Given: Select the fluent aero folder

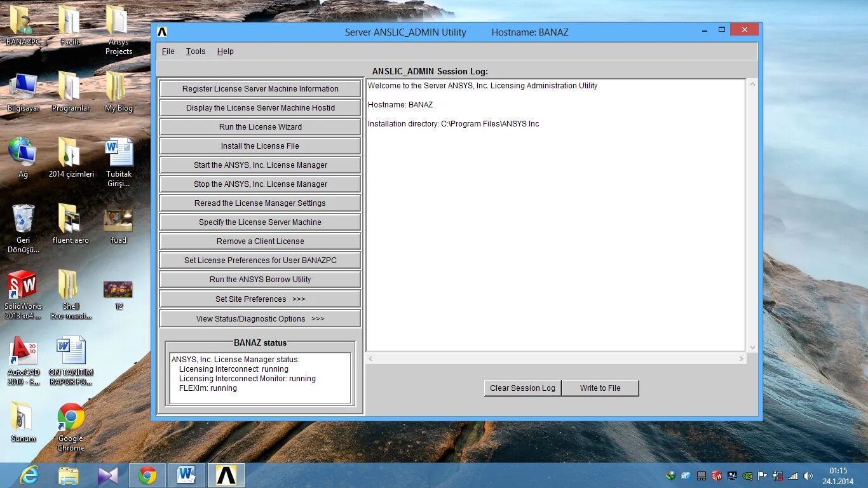Looking at the screenshot, I should (x=71, y=224).
